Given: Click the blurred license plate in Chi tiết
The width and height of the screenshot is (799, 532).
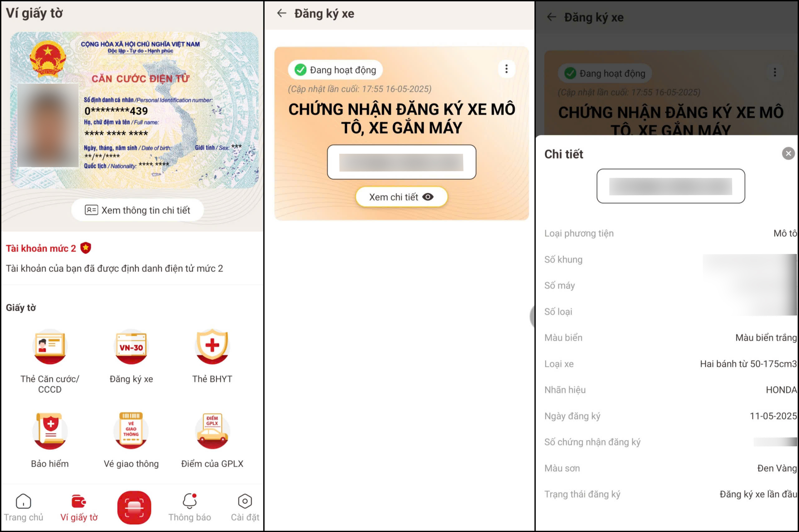Looking at the screenshot, I should [671, 186].
